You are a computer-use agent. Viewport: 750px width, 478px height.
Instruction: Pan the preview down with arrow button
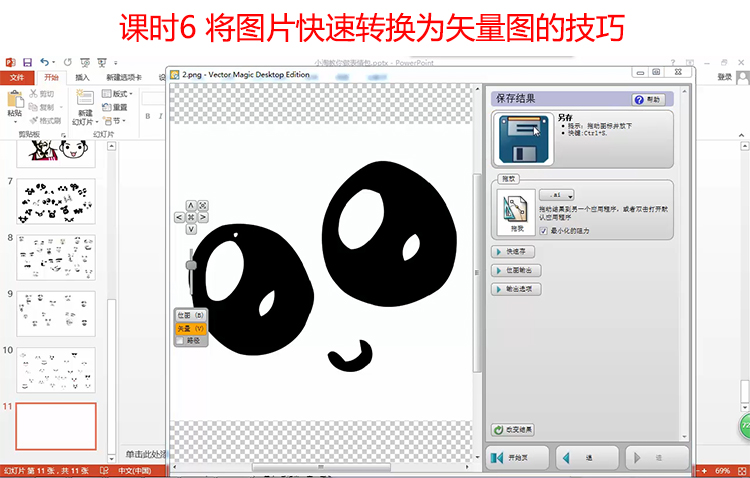pyautogui.click(x=191, y=229)
